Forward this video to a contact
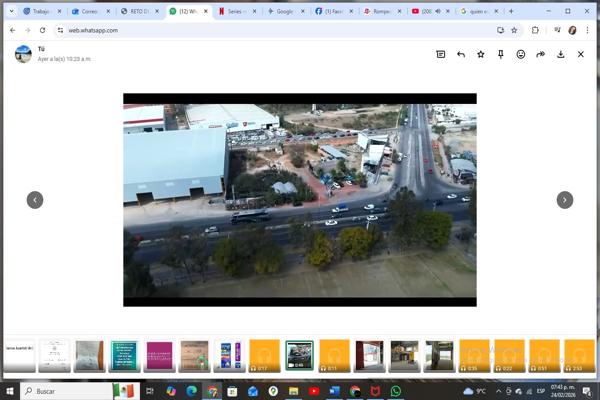Screen dimensions: 600x400 click(x=541, y=54)
